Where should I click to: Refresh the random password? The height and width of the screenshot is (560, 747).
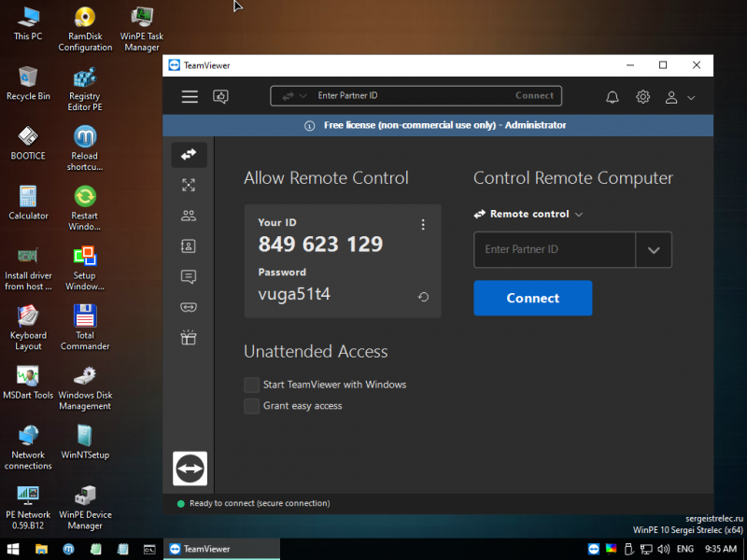click(423, 297)
